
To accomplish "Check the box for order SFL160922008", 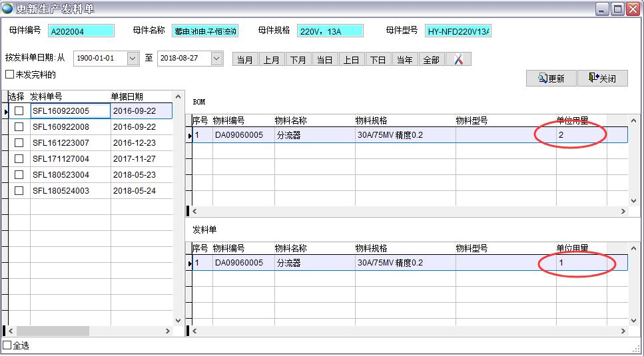I will pos(19,126).
